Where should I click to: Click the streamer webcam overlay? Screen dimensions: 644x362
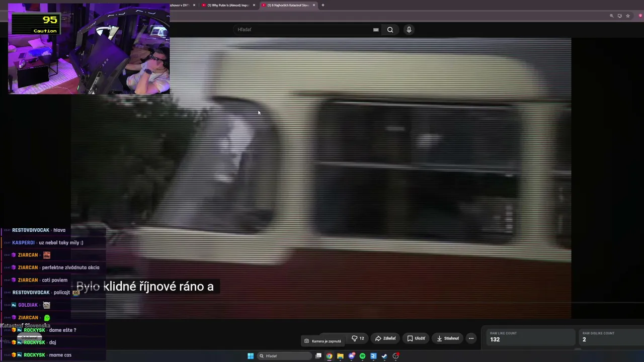pos(89,49)
